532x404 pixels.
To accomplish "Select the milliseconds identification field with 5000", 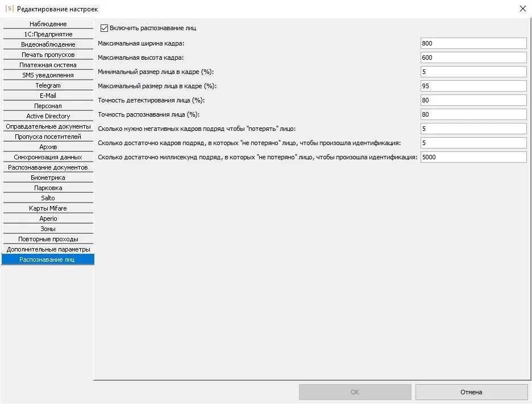I will [473, 157].
